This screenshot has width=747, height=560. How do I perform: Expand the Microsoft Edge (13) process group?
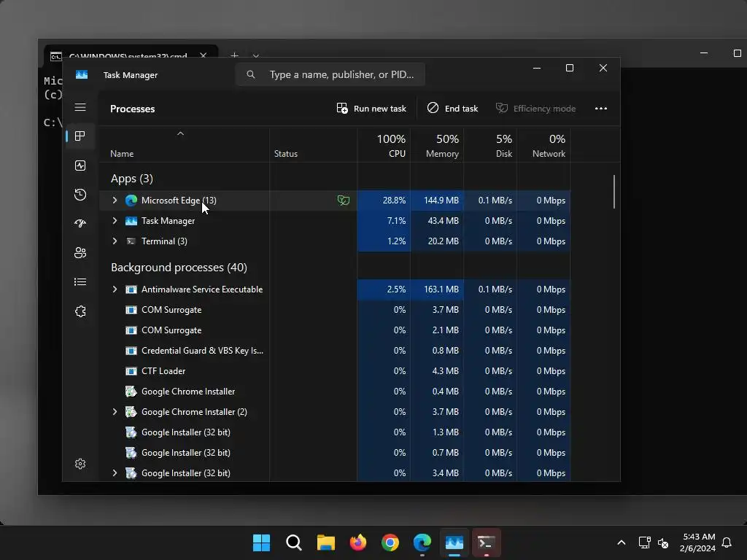click(115, 201)
